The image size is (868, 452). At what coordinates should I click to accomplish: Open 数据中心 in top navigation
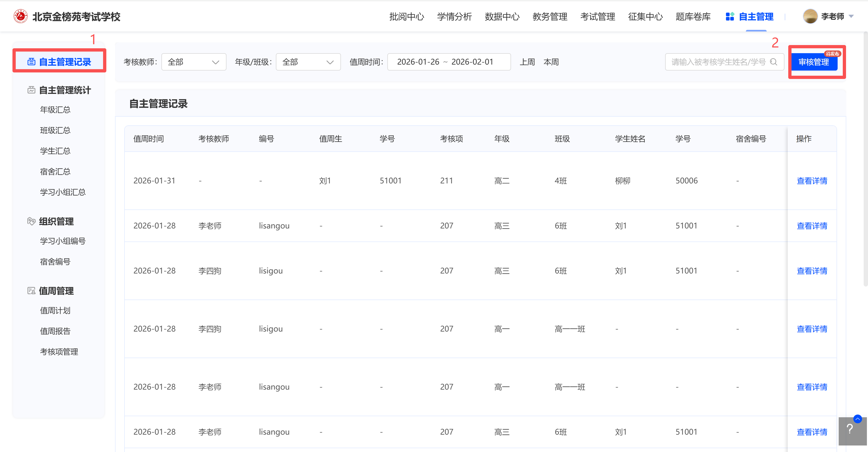click(x=502, y=17)
